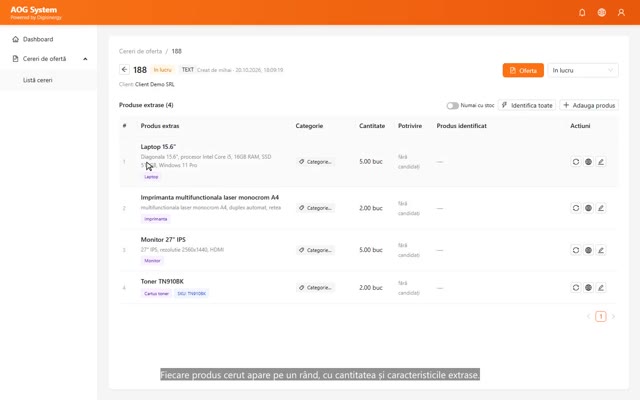Open Listă cereri in the sidebar

click(38, 80)
